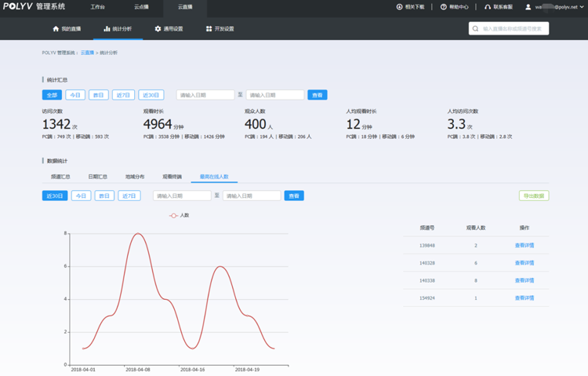This screenshot has width=588, height=376.
Task: Click the 导出数据 export button
Action: [x=534, y=195]
